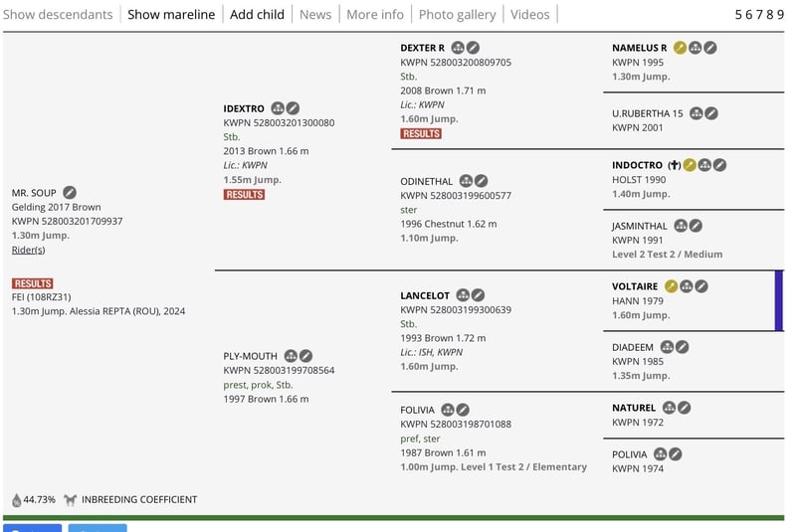Click the edit pencil beside DEXTER R
796x532 pixels.
click(474, 47)
